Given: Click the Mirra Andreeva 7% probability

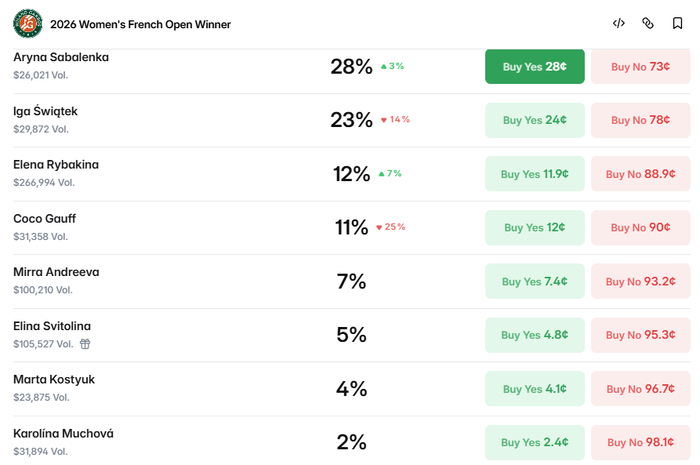Looking at the screenshot, I should pyautogui.click(x=351, y=282).
